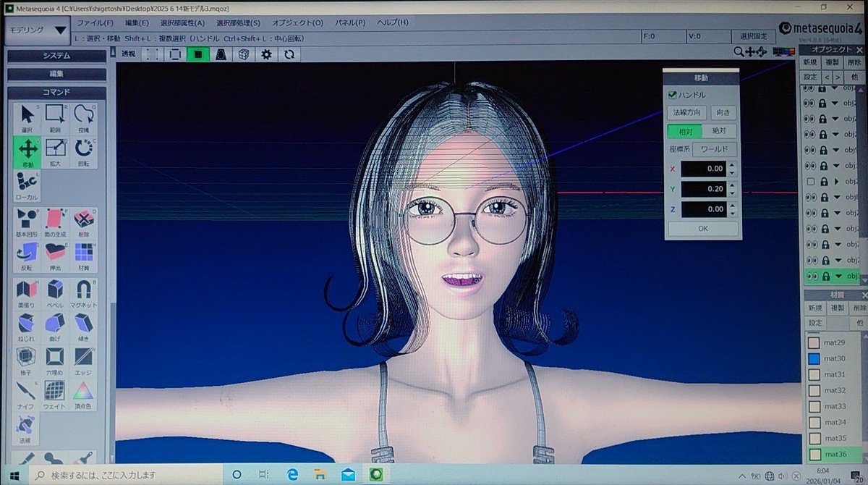The width and height of the screenshot is (868, 485).
Task: Open the オブジェクト(O) menu
Action: click(x=297, y=22)
